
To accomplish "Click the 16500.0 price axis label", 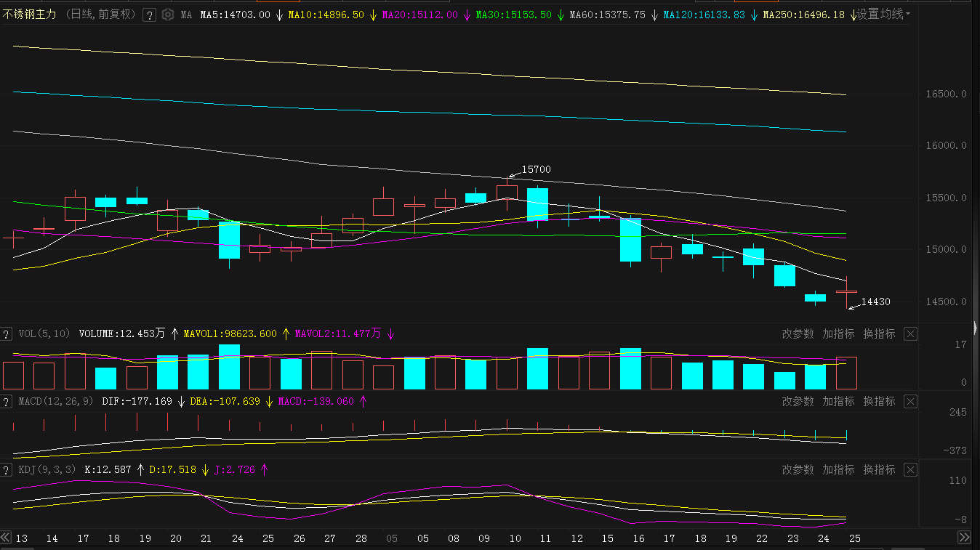I will click(946, 94).
